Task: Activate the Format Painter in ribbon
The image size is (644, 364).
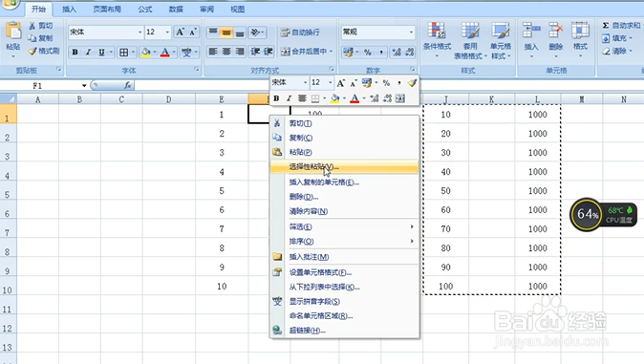Action: (44, 51)
